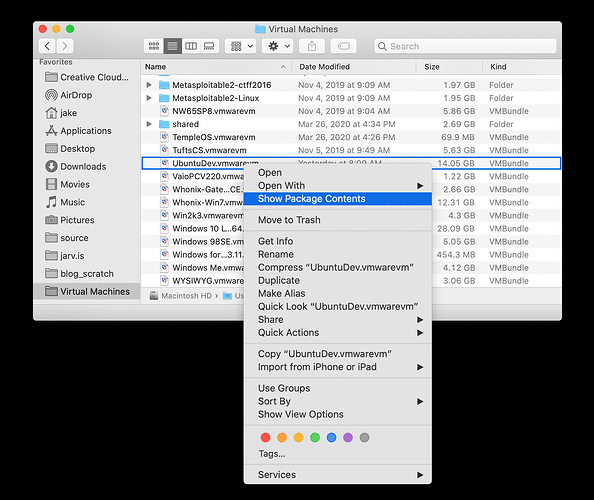Image resolution: width=594 pixels, height=500 pixels.
Task: Select the NW65SP8.vmwarevm file
Action: 351,111
